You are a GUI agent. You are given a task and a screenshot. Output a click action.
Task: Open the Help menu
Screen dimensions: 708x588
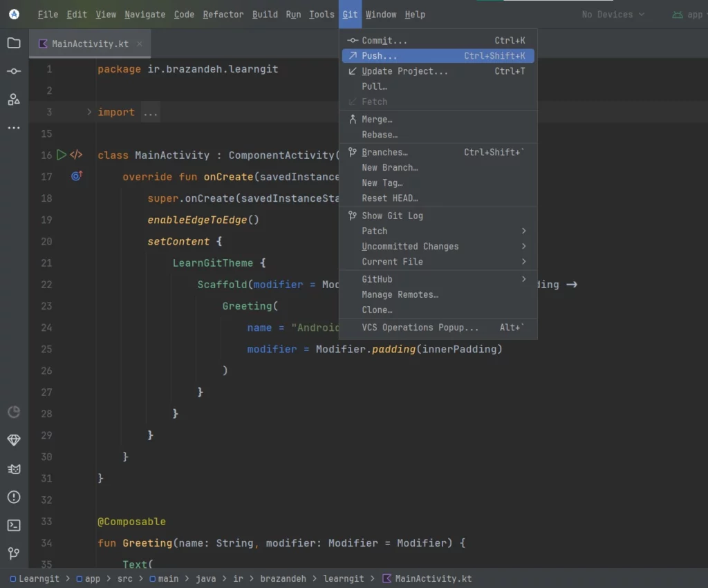tap(415, 15)
